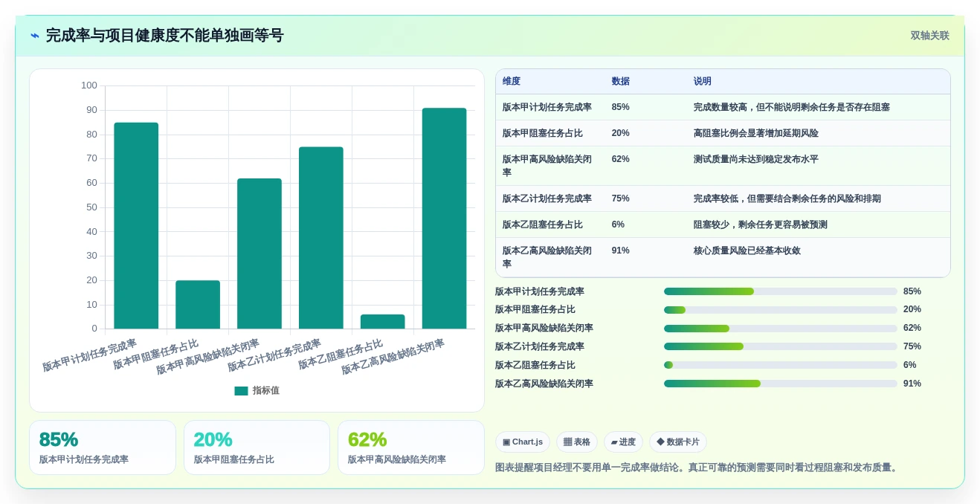Click the 版本甲计划任务完成率 table row label

tap(547, 107)
